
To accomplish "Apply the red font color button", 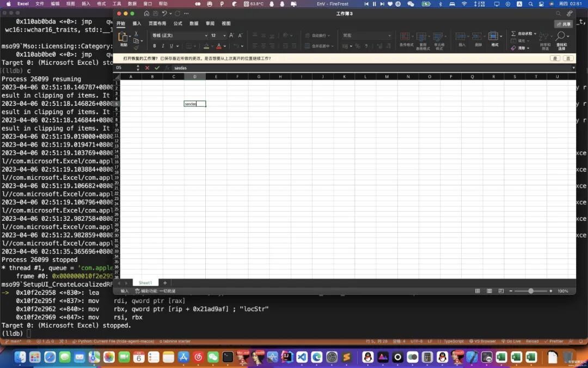I will pos(219,46).
